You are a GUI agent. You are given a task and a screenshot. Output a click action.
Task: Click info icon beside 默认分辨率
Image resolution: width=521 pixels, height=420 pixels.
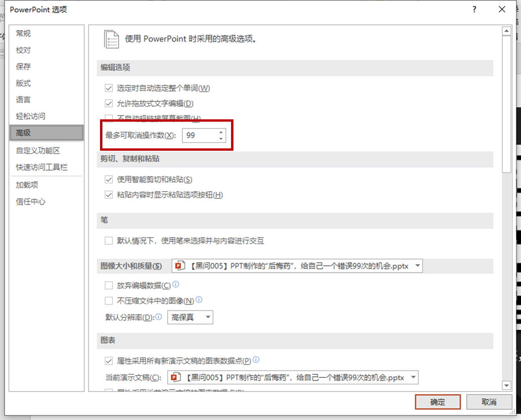click(x=158, y=316)
